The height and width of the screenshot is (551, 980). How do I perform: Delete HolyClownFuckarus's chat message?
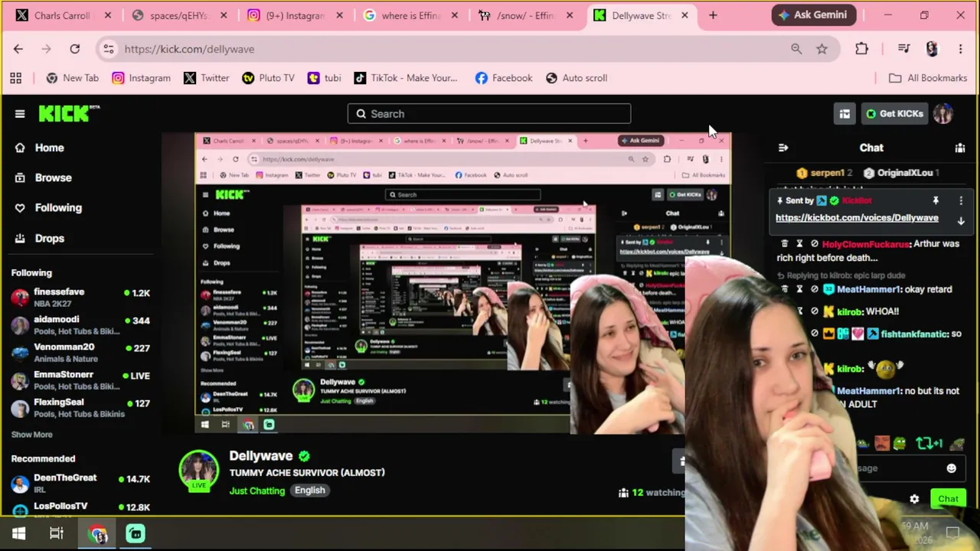pyautogui.click(x=784, y=244)
